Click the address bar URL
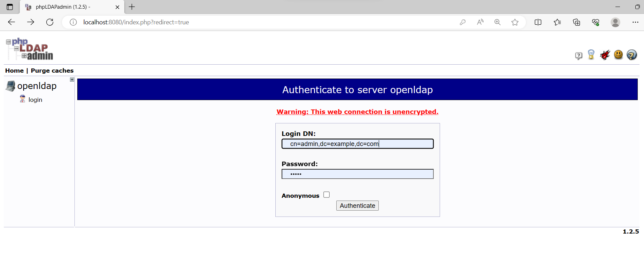644x277 pixels. [x=136, y=22]
